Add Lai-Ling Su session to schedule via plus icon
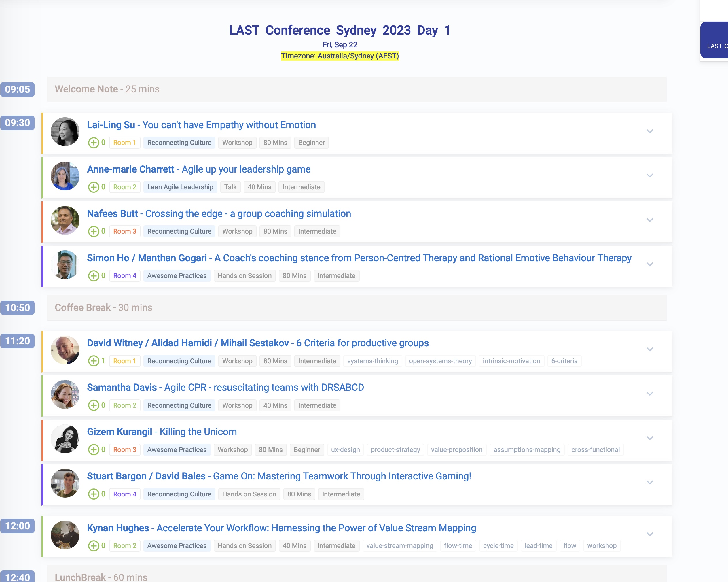 (x=94, y=143)
